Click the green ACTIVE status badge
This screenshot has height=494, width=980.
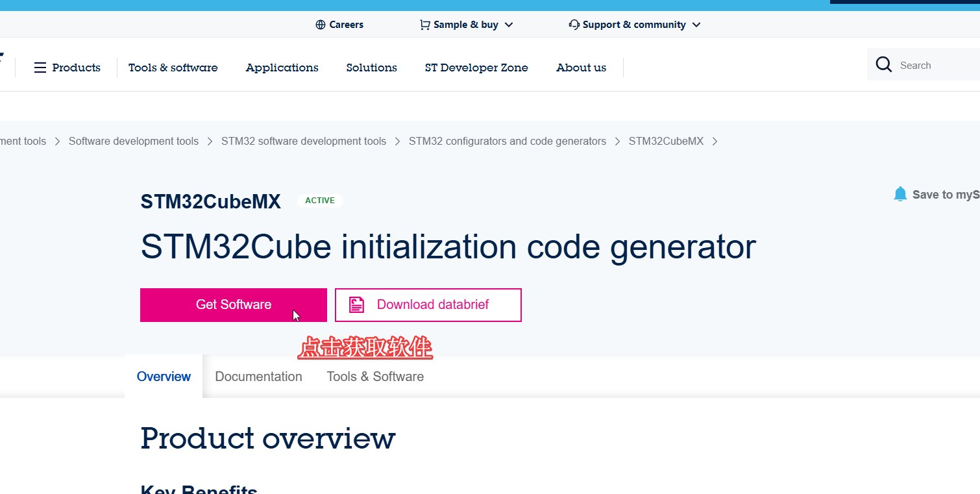pos(320,201)
